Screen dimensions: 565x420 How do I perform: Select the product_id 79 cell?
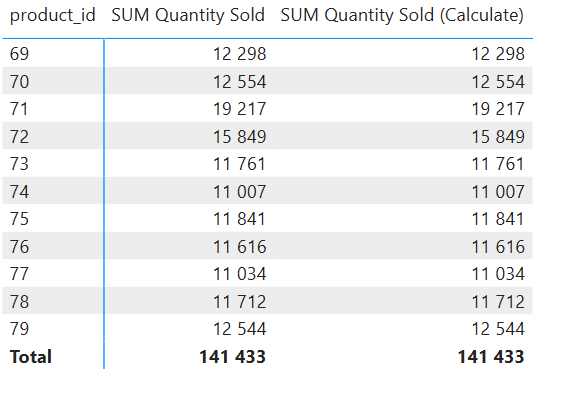click(x=19, y=329)
